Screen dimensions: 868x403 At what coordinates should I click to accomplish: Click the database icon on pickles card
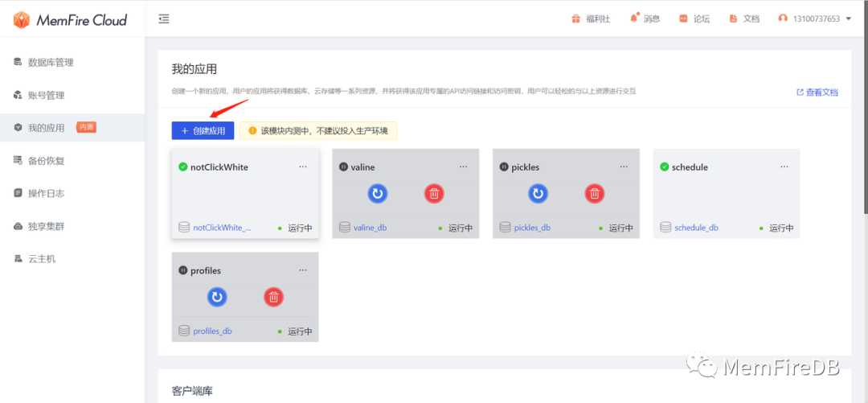(x=505, y=228)
